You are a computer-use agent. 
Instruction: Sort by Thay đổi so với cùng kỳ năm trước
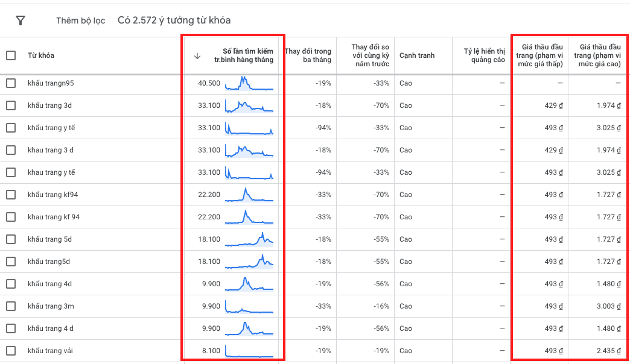(370, 55)
